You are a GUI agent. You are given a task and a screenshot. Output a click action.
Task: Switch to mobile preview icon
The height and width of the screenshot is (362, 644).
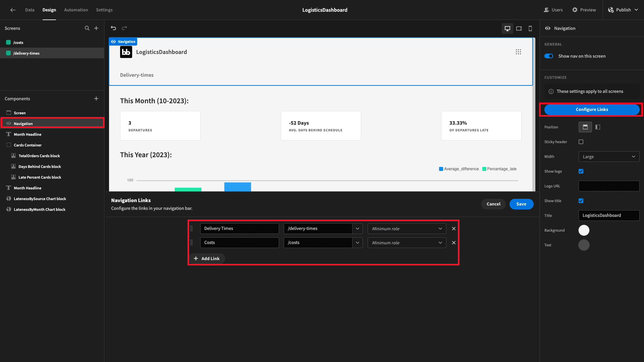(530, 28)
